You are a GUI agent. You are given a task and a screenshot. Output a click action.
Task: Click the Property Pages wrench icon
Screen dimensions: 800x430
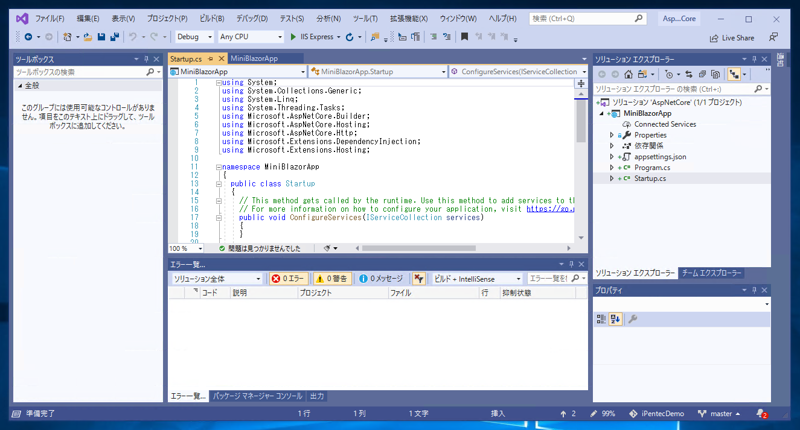[633, 319]
